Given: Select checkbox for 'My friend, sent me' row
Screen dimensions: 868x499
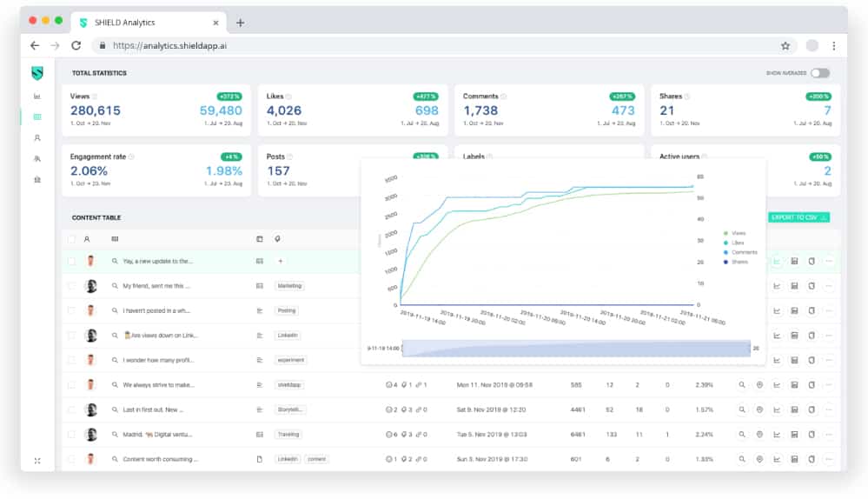Looking at the screenshot, I should point(71,285).
